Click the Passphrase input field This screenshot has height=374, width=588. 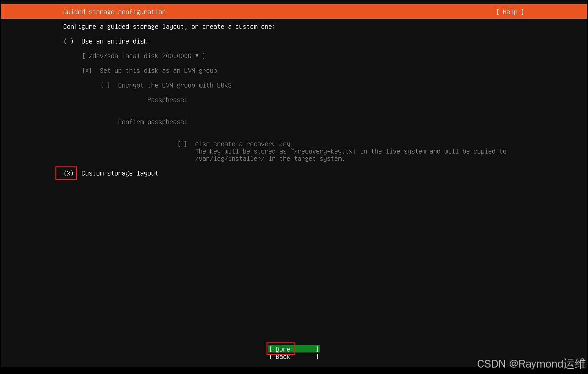348,100
